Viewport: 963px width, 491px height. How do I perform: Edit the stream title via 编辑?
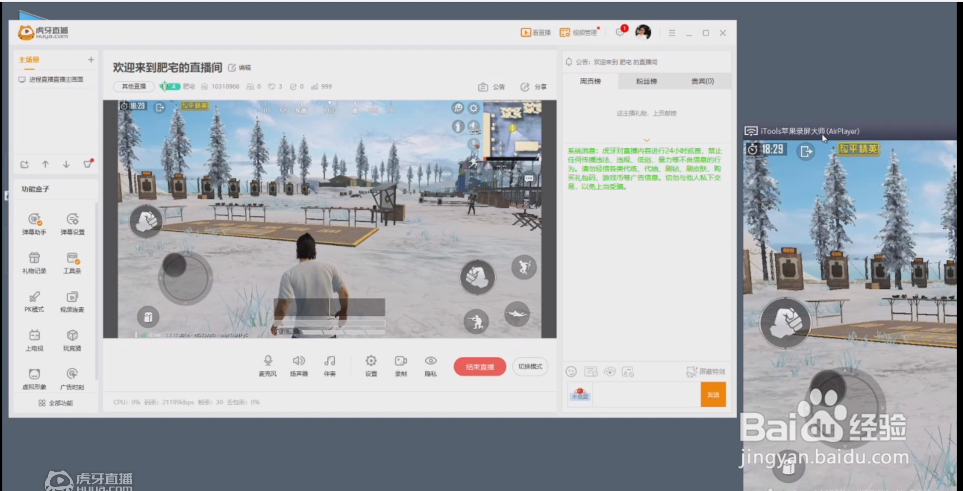(x=240, y=68)
